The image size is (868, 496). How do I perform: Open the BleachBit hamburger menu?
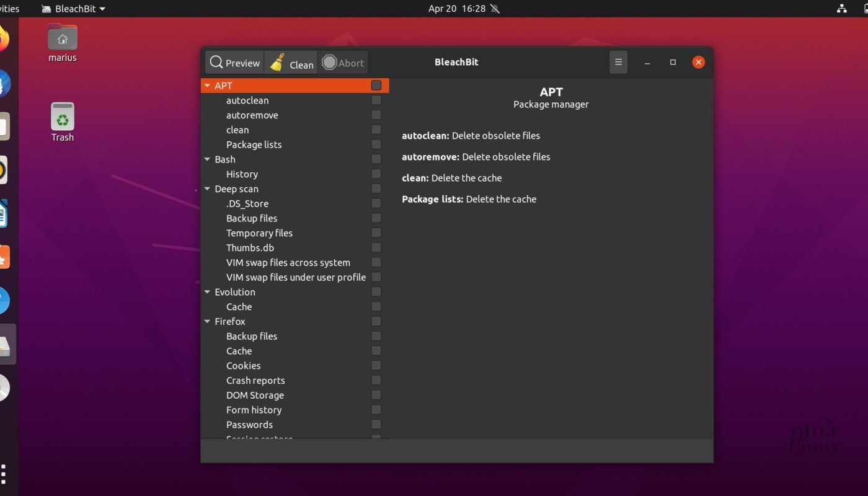coord(618,63)
